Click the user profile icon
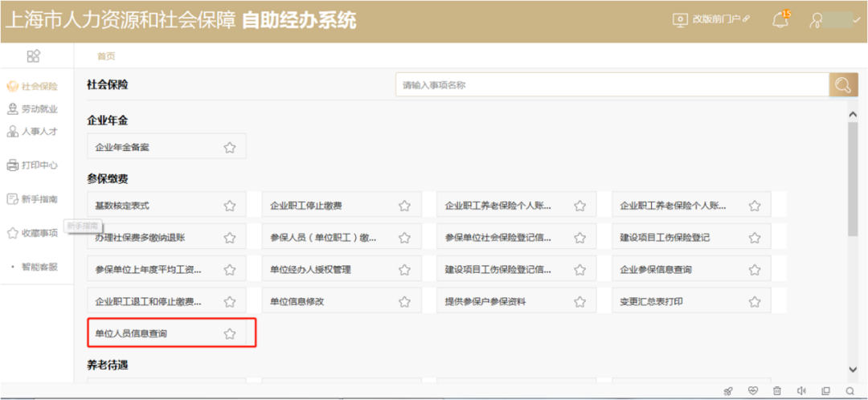 point(817,20)
